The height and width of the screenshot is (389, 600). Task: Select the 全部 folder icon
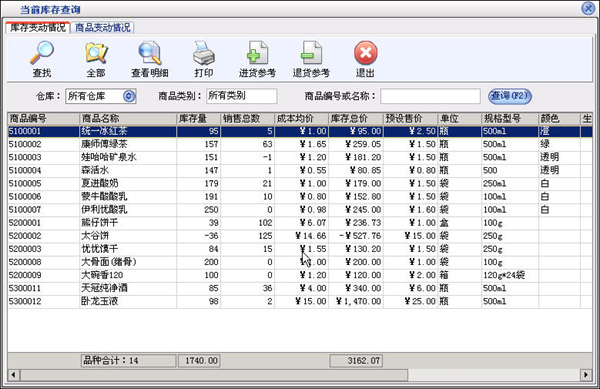click(x=96, y=53)
